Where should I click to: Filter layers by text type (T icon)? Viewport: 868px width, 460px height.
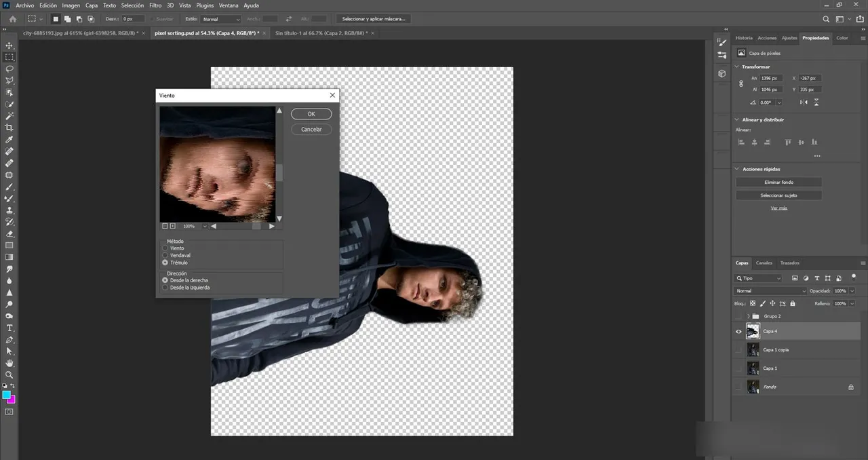816,278
